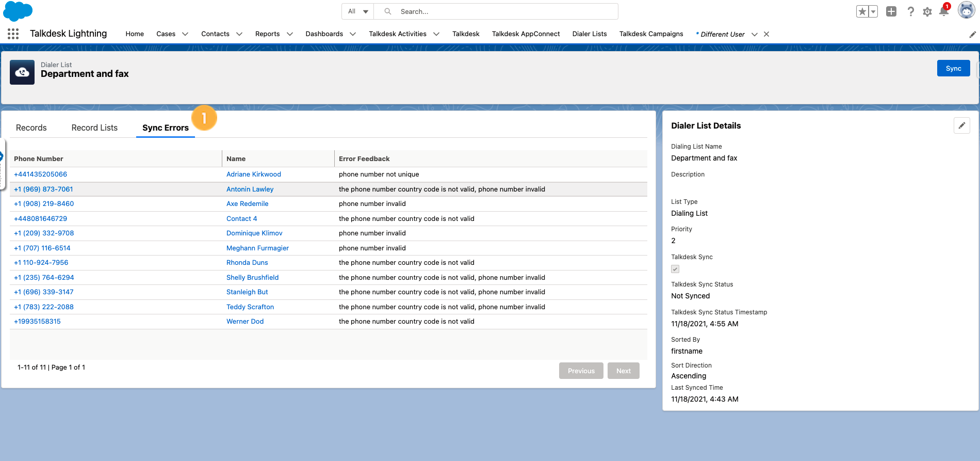Toggle the Talkdesk Sync checkbox
This screenshot has width=980, height=461.
coord(675,269)
